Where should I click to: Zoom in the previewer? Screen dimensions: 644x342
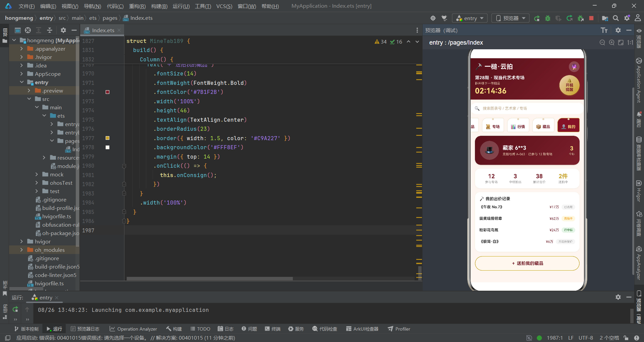(x=612, y=43)
